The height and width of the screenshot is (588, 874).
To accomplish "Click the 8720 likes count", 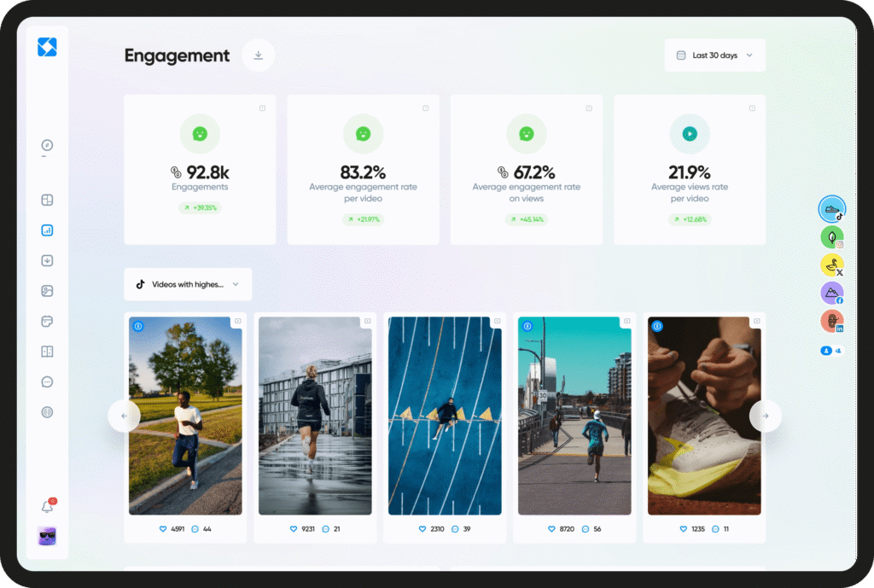I will (567, 529).
